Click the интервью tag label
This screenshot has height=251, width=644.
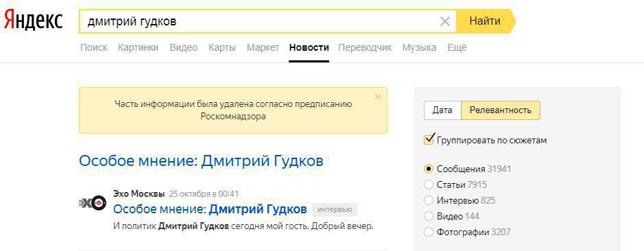(335, 209)
